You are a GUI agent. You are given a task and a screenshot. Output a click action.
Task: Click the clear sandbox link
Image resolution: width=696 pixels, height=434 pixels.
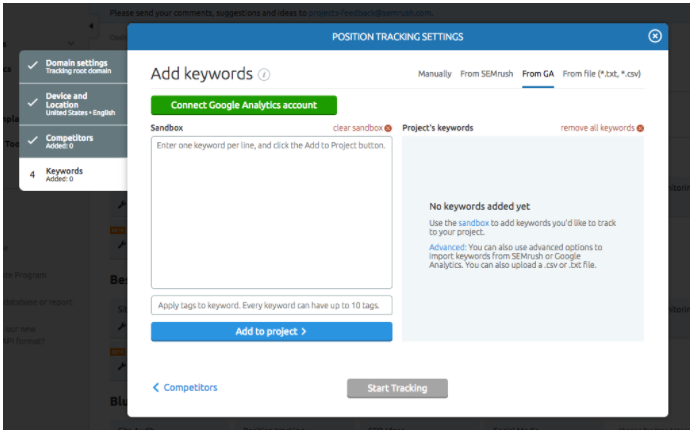[358, 128]
